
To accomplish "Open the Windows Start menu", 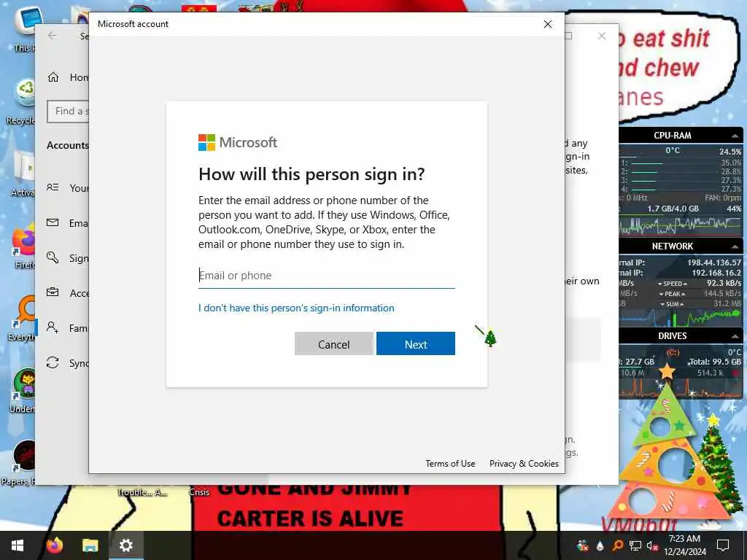I will click(x=18, y=545).
